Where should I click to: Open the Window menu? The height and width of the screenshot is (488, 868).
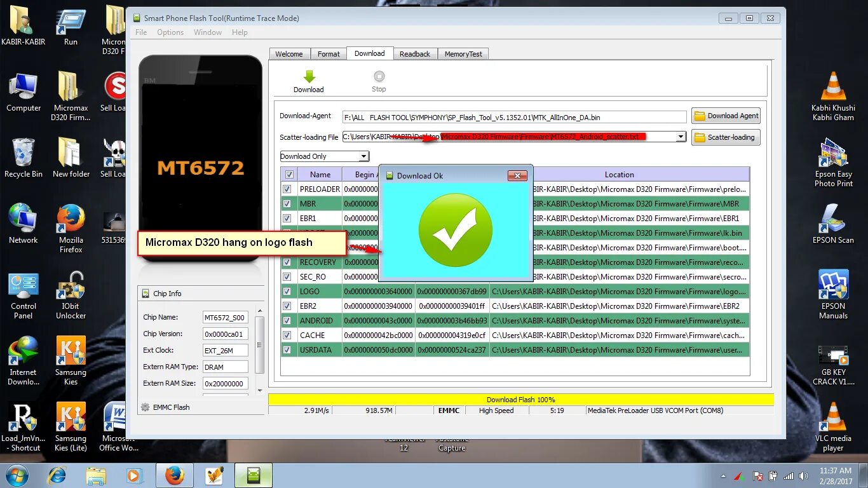coord(208,32)
